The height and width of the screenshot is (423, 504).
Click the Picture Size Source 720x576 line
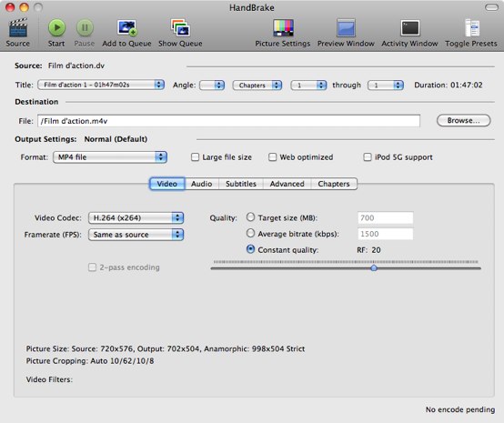point(166,348)
